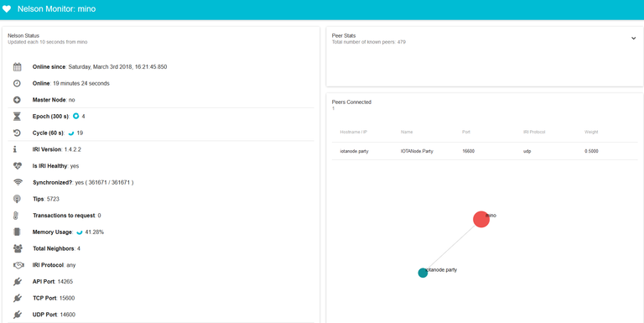
Task: Click the UDP Port value 14600
Action: [68, 315]
